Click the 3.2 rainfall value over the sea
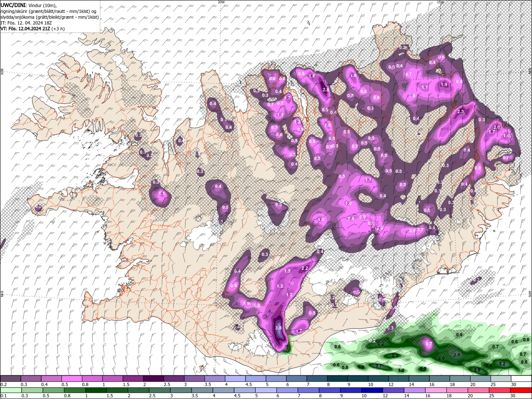This screenshot has width=532, height=399. 502,364
